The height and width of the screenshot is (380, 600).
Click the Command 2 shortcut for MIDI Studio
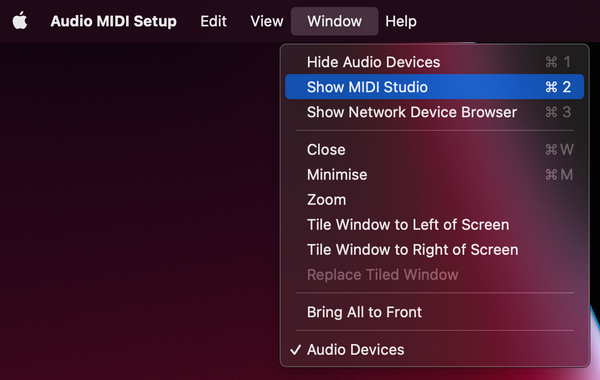click(x=558, y=87)
